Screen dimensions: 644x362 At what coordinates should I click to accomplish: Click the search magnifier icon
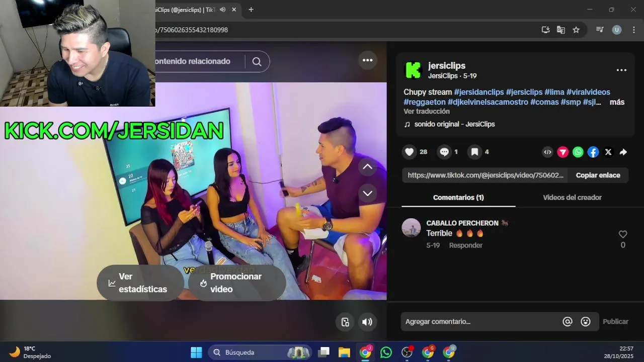[257, 61]
